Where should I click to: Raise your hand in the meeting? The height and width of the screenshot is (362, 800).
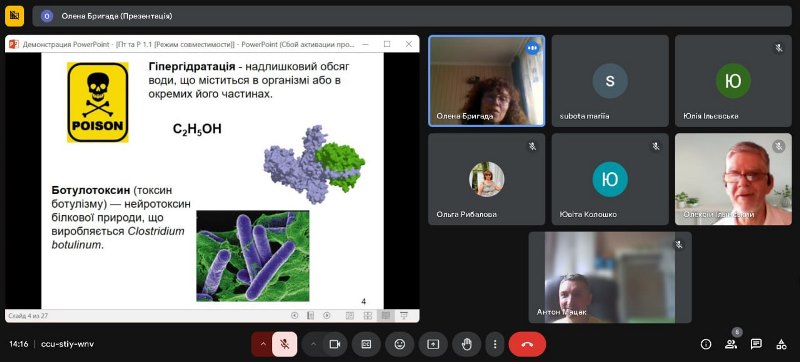[466, 345]
